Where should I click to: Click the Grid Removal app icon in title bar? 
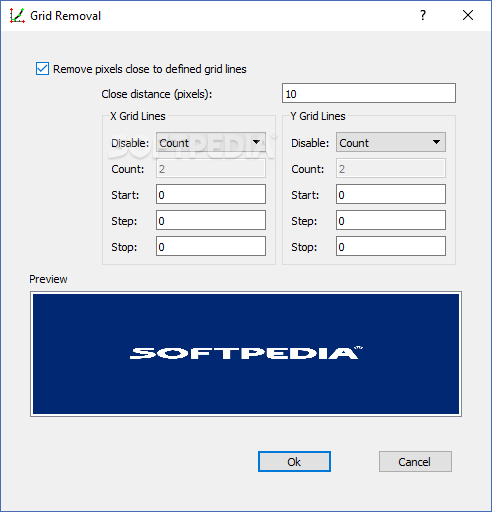[17, 16]
